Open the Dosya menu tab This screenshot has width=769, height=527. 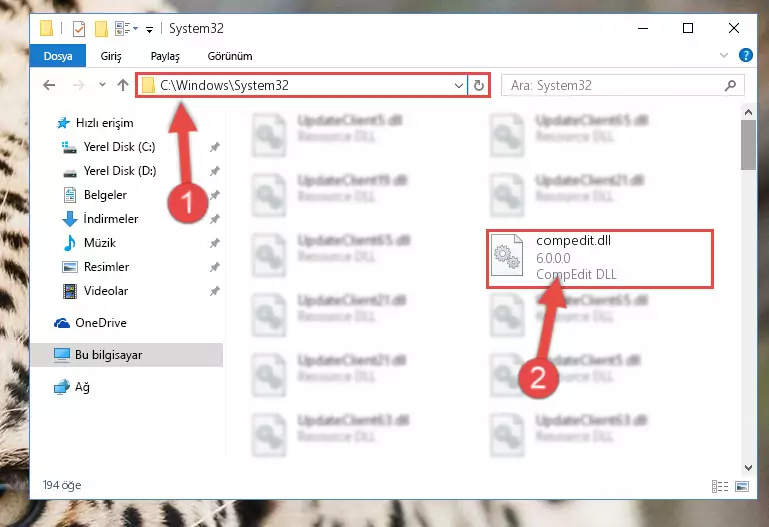coord(58,56)
